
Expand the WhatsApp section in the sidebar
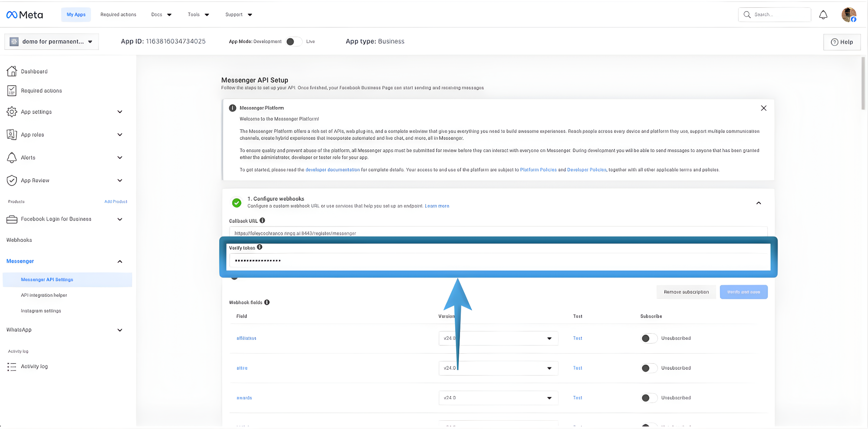tap(120, 330)
